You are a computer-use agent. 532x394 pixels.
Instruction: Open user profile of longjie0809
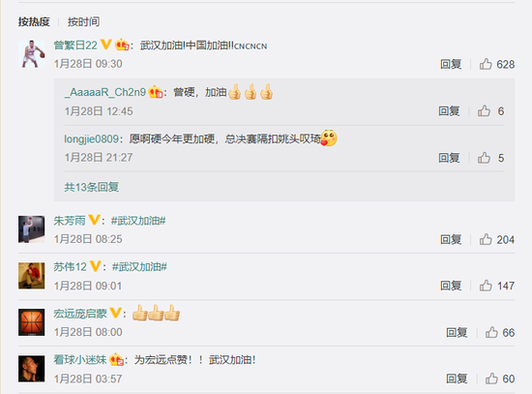(x=91, y=139)
